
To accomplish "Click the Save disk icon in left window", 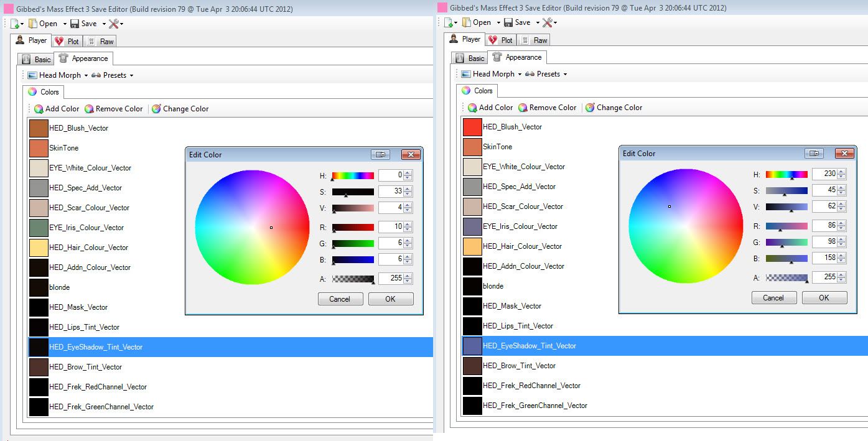I will click(75, 24).
